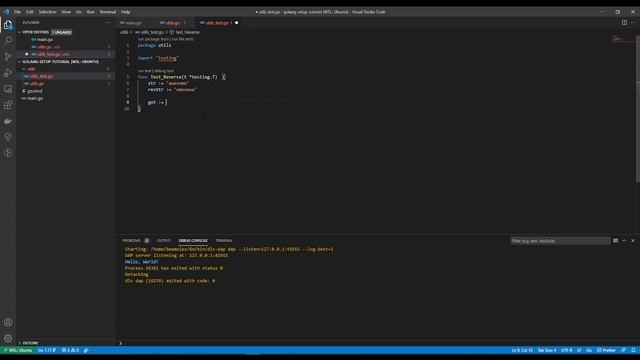Select the Debug Console panel tab
The image size is (640, 360).
(193, 241)
